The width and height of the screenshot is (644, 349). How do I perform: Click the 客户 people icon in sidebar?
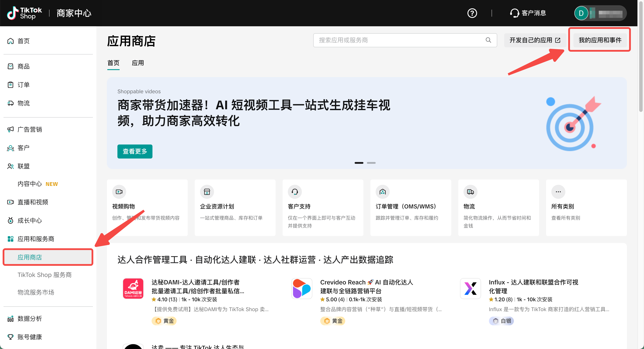[x=10, y=148]
